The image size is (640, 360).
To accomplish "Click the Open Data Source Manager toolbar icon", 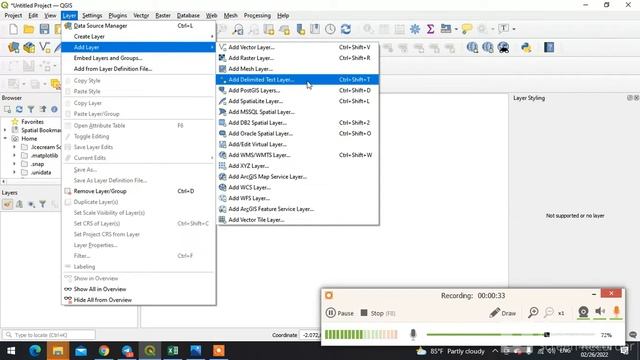I will click(13, 48).
